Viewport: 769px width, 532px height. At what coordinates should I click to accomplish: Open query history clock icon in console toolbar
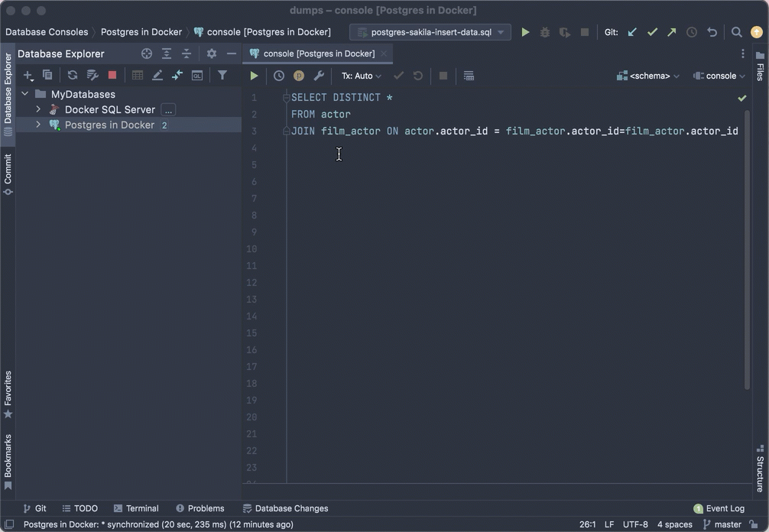[279, 76]
